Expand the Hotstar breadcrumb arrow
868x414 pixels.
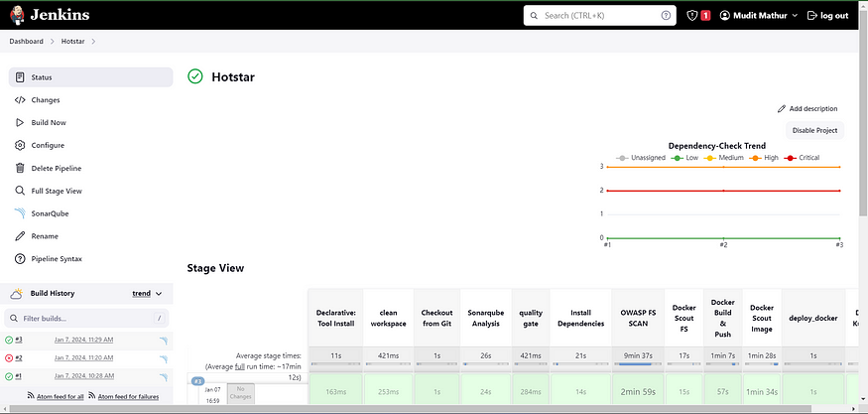(93, 42)
